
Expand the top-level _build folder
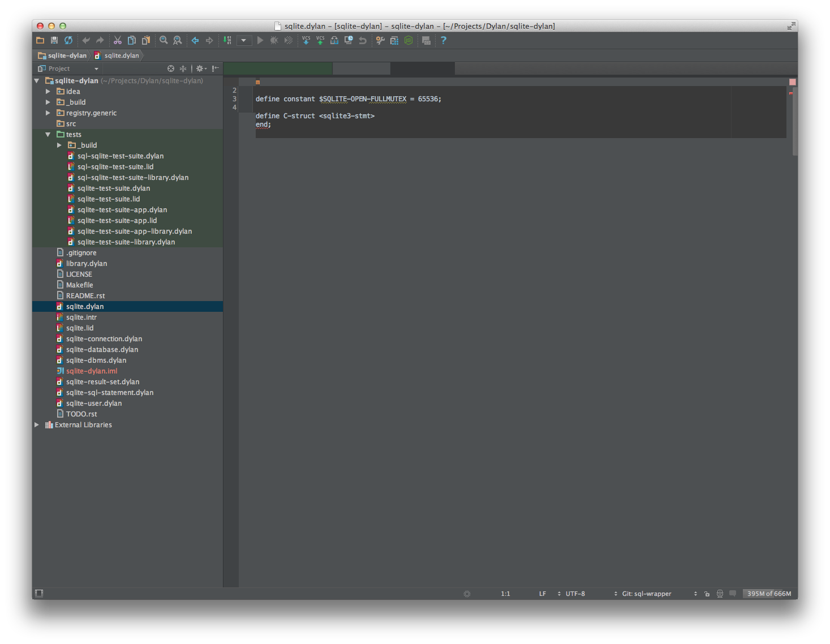48,102
